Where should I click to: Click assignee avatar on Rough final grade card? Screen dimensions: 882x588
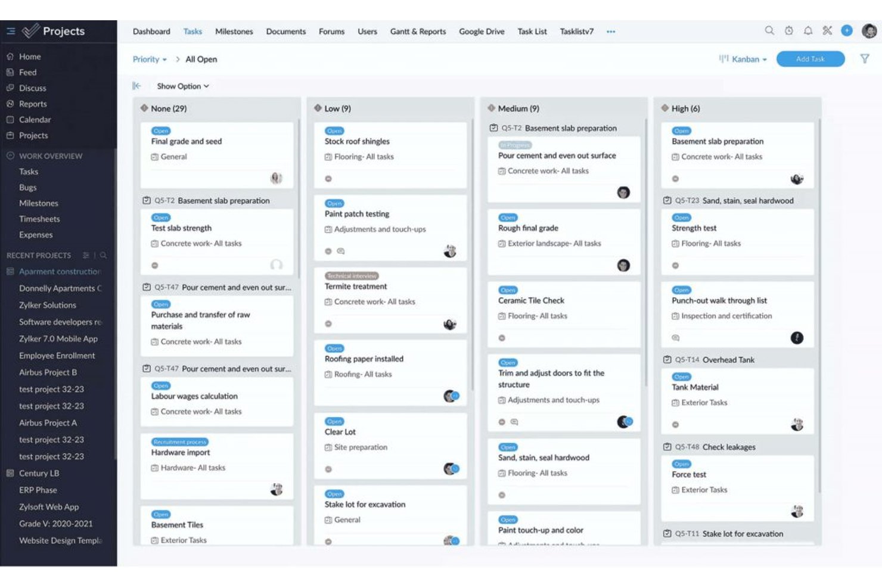pyautogui.click(x=623, y=265)
